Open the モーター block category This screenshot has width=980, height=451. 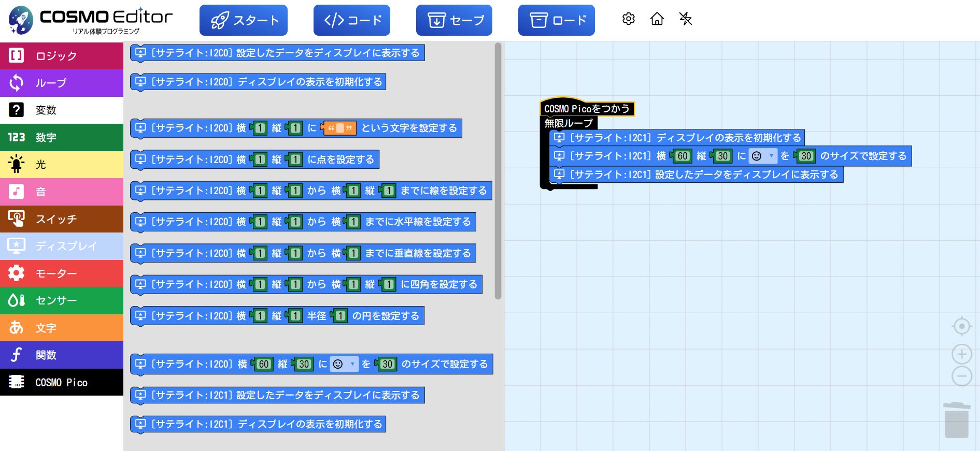(x=62, y=273)
